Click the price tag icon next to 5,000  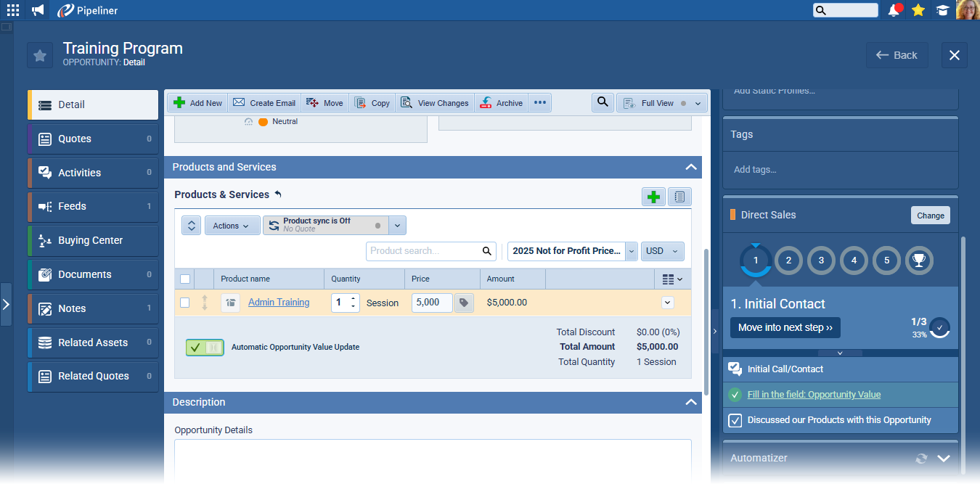[464, 303]
